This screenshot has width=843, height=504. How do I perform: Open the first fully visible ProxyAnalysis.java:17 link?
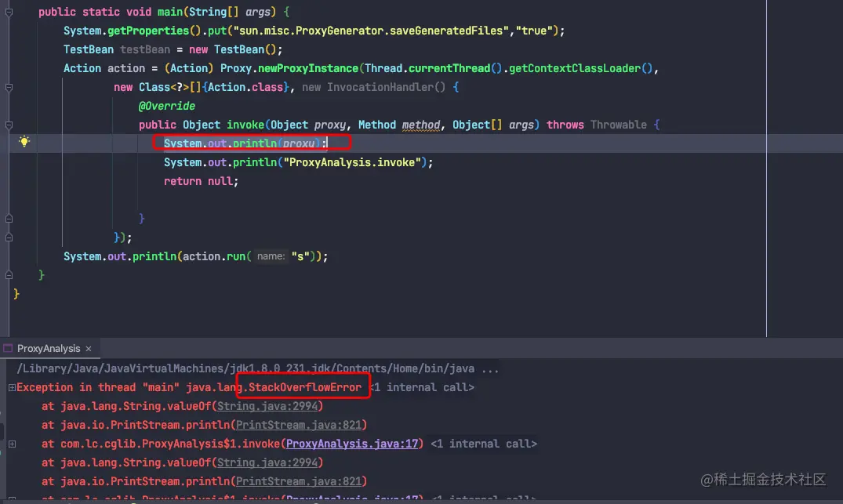(x=351, y=444)
